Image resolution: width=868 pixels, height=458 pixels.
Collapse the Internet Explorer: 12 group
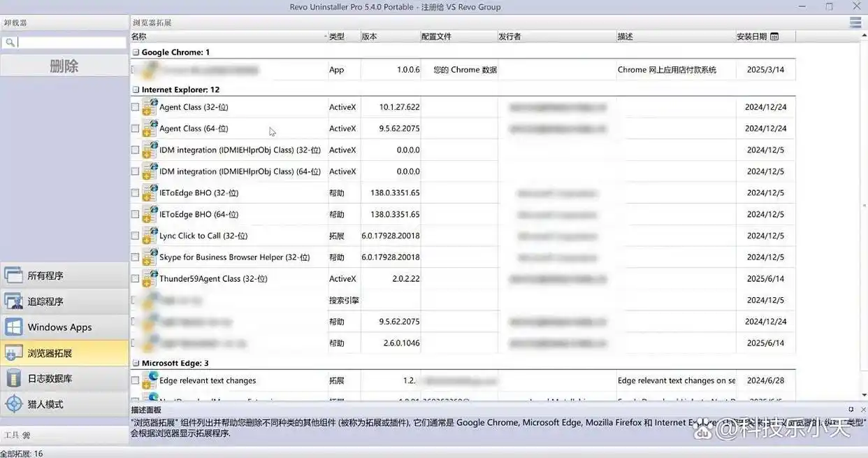tap(136, 90)
